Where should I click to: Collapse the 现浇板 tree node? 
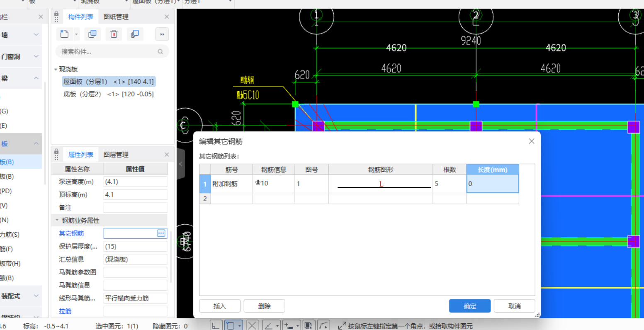(56, 69)
